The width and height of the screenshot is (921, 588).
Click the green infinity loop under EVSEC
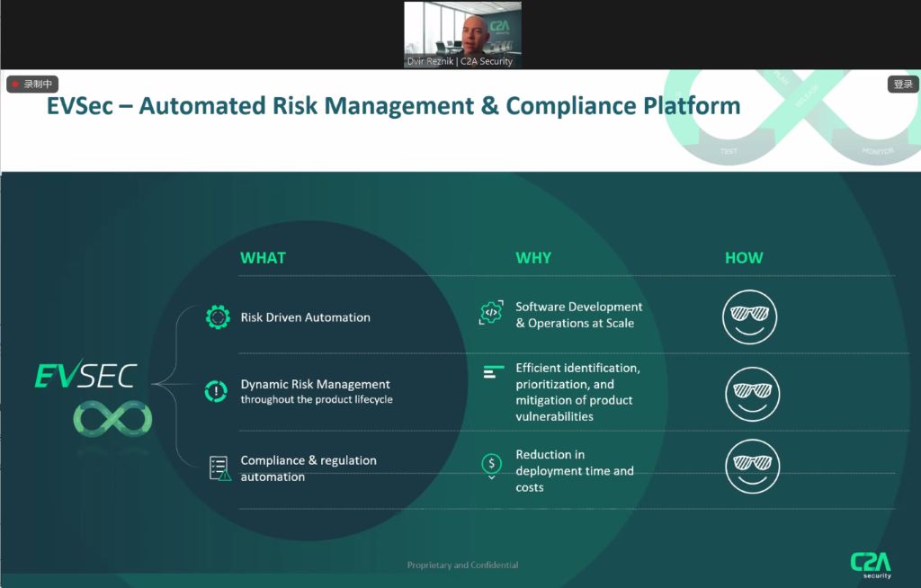112,417
